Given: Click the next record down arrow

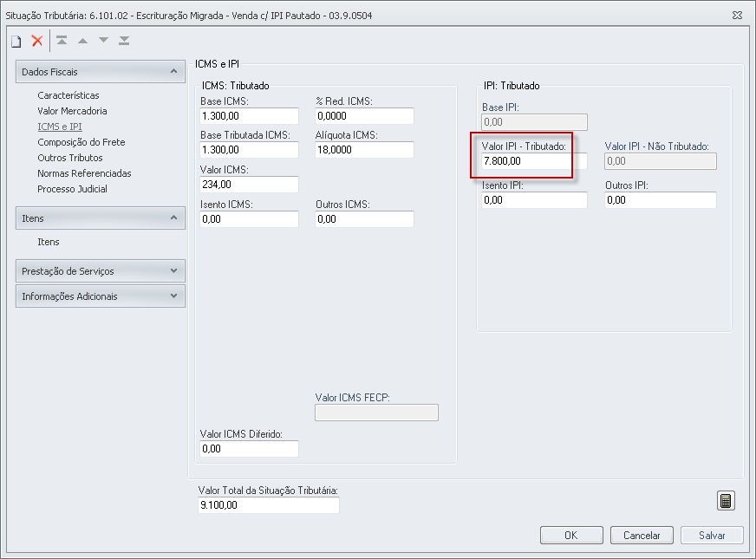Looking at the screenshot, I should tap(103, 41).
